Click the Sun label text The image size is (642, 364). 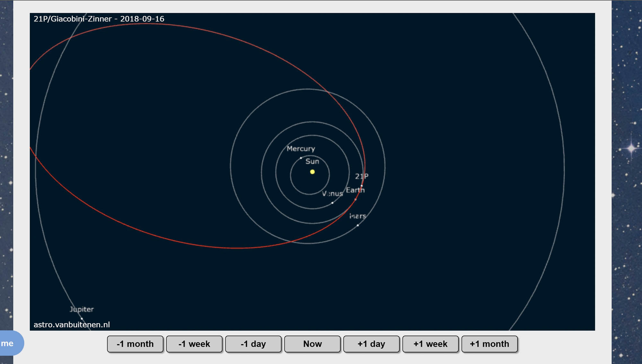312,161
